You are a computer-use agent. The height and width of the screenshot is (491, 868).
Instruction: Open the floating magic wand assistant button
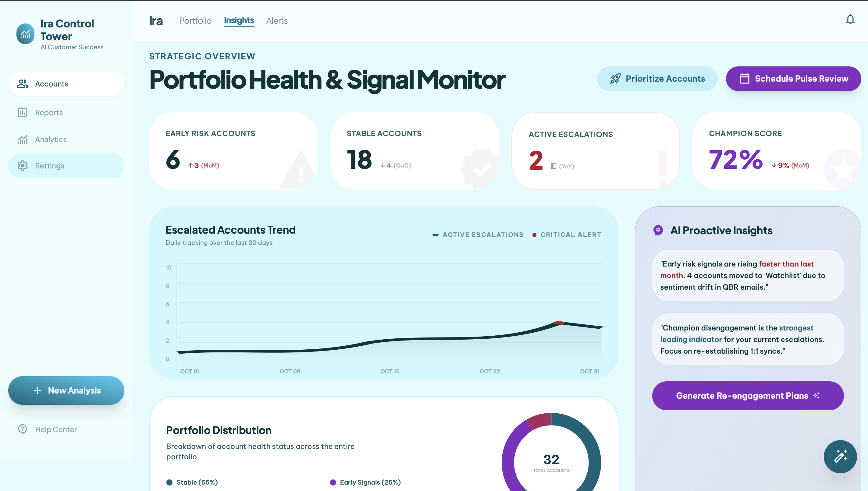(x=840, y=457)
